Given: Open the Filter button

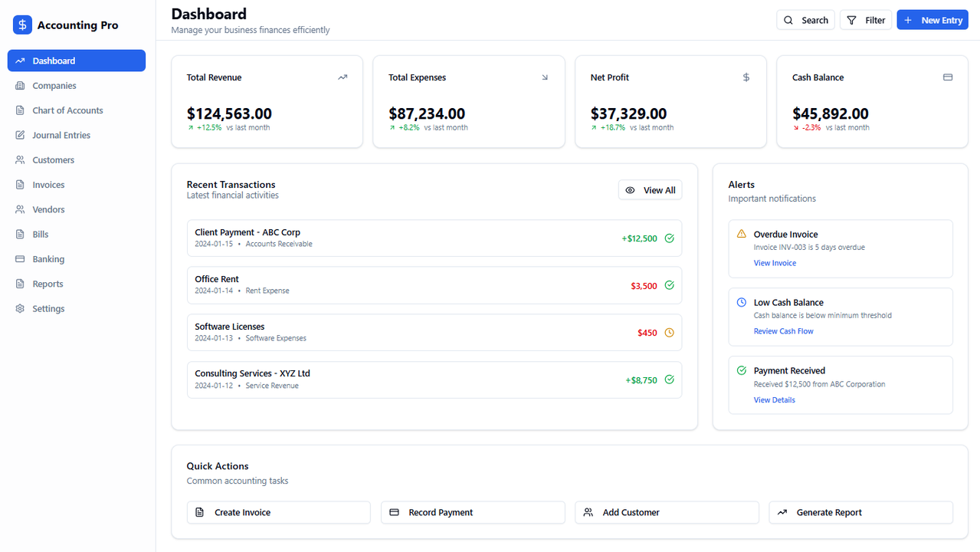Looking at the screenshot, I should (866, 20).
